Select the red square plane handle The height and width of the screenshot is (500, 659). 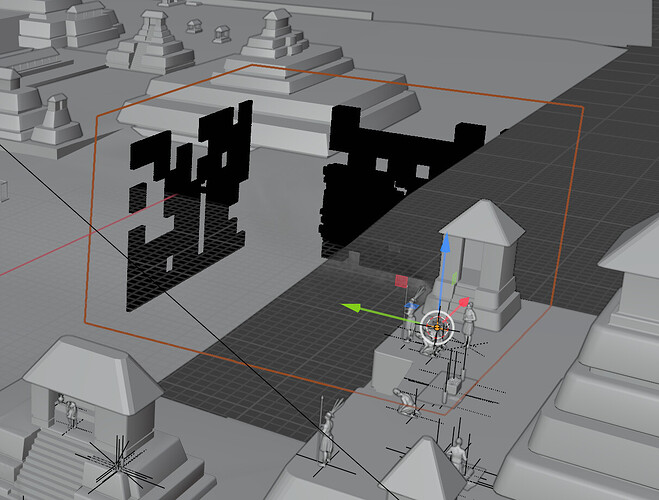pos(402,281)
